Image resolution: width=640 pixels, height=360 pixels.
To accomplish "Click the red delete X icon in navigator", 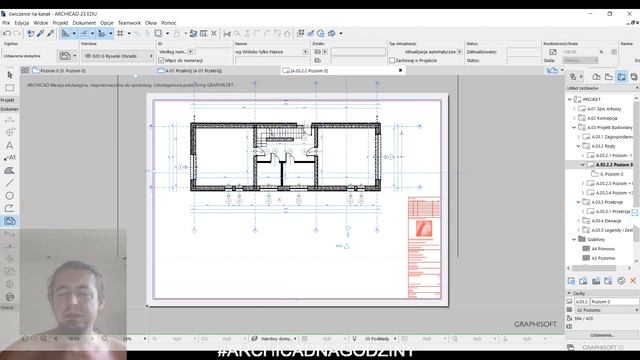I will tap(633, 281).
